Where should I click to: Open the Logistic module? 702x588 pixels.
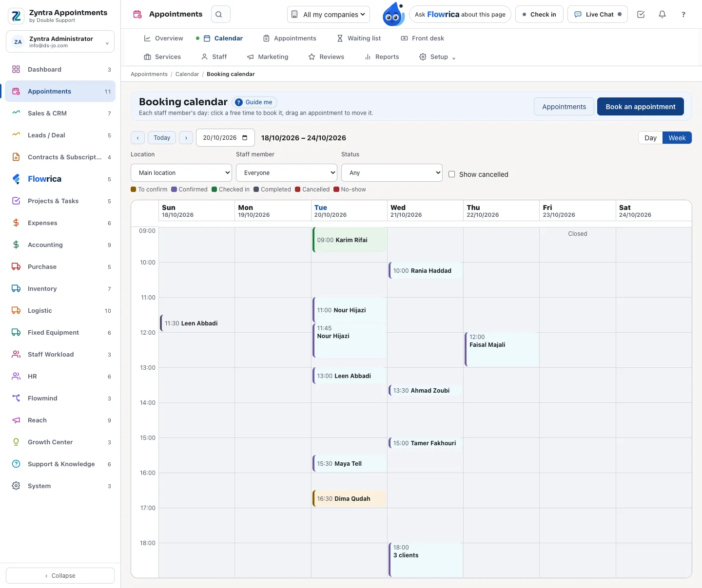pyautogui.click(x=60, y=311)
